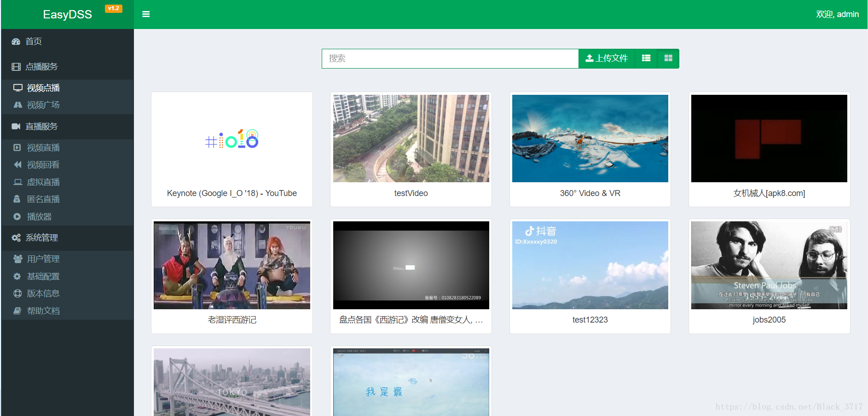
Task: Click the 版本信息 icon
Action: pyautogui.click(x=17, y=293)
